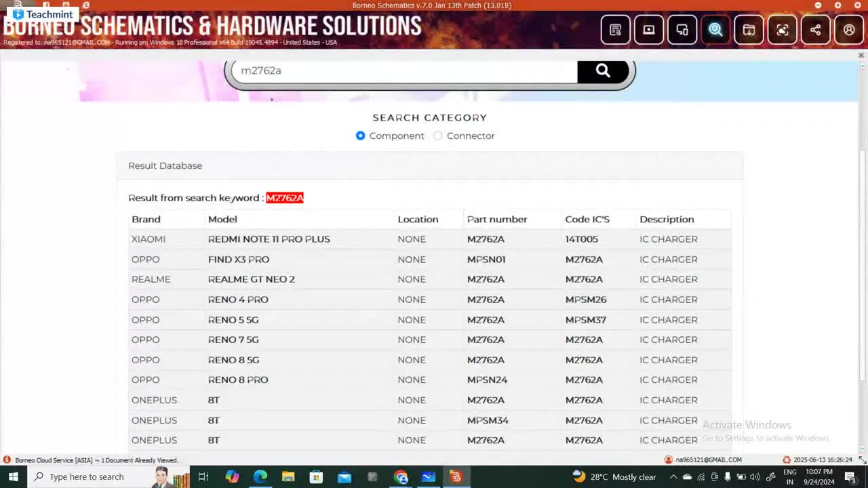This screenshot has width=868, height=488.
Task: Open the ENG IN language switcher
Action: 790,477
